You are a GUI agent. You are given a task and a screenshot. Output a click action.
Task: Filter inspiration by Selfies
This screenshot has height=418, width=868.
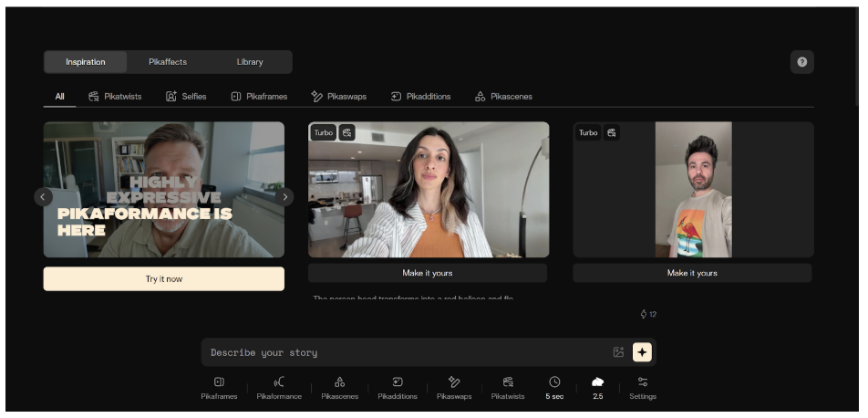[186, 97]
